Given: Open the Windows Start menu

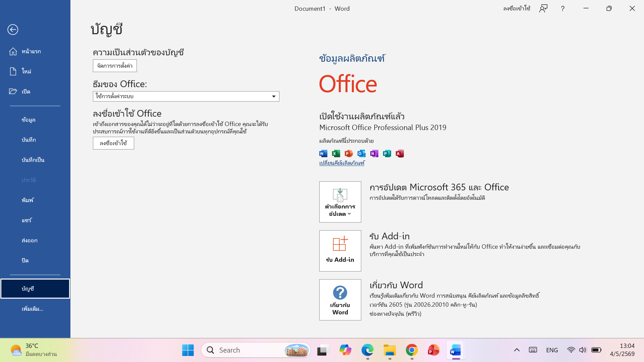Looking at the screenshot, I should tap(188, 350).
